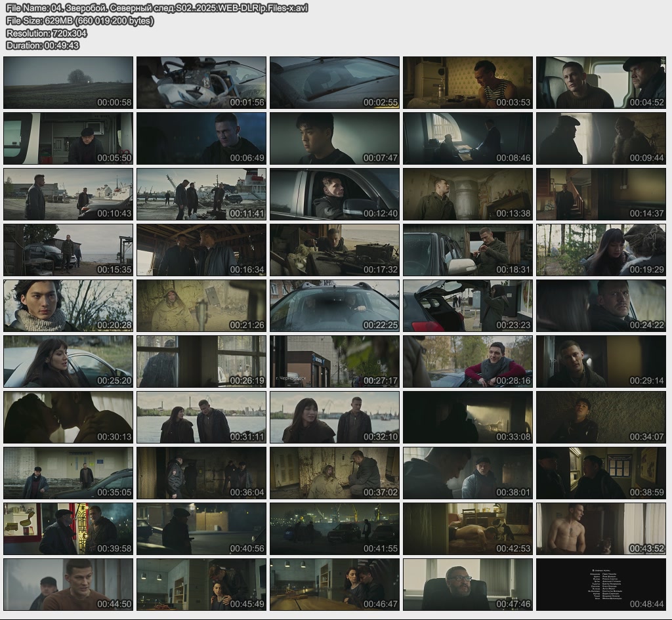The height and width of the screenshot is (620, 672).
Task: Select the end credits frame at 00:48:44
Action: 601,585
